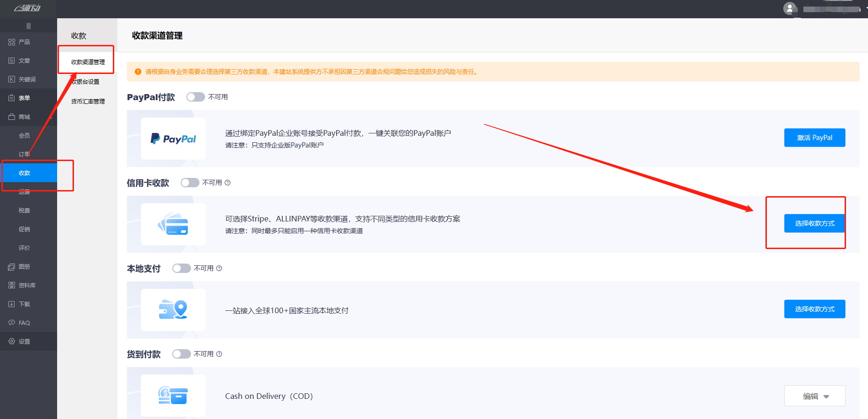
Task: Click the 资料库 library icon
Action: pyautogui.click(x=12, y=286)
